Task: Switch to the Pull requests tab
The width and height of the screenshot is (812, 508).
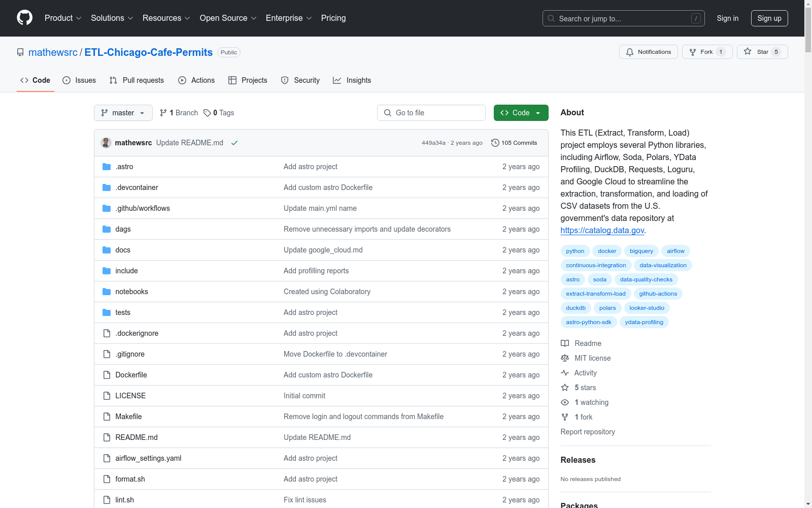Action: coord(137,80)
